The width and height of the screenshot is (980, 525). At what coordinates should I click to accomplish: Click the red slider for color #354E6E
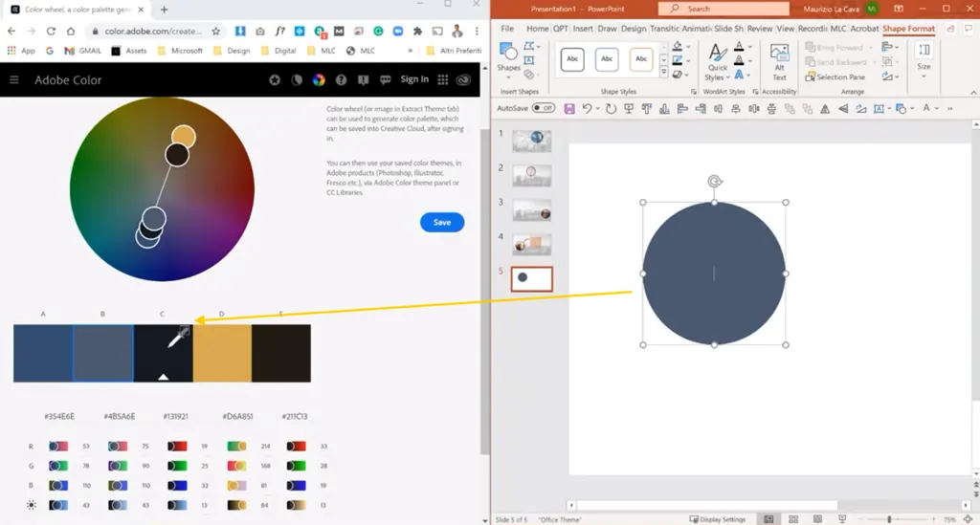(58, 447)
